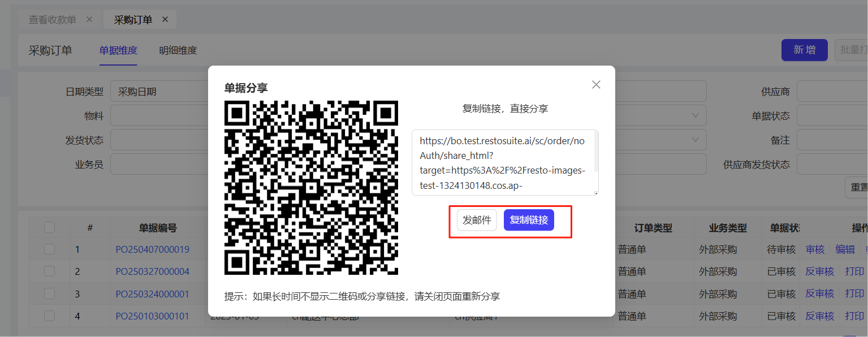Close the 查看收款单 tab
The image size is (868, 337).
89,19
